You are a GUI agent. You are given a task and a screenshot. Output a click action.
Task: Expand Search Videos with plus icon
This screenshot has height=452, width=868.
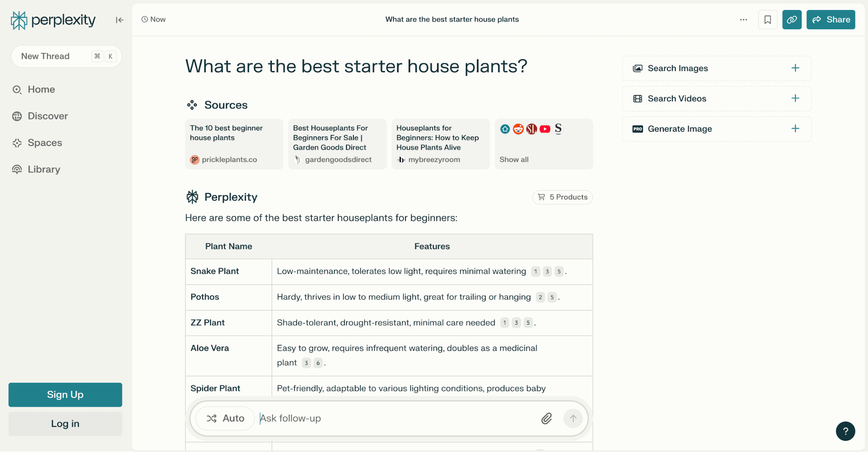coord(795,98)
